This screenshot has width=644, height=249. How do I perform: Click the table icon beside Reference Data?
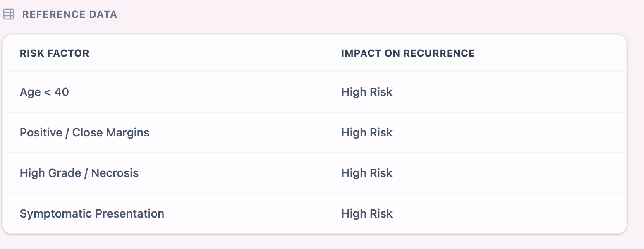[9, 14]
